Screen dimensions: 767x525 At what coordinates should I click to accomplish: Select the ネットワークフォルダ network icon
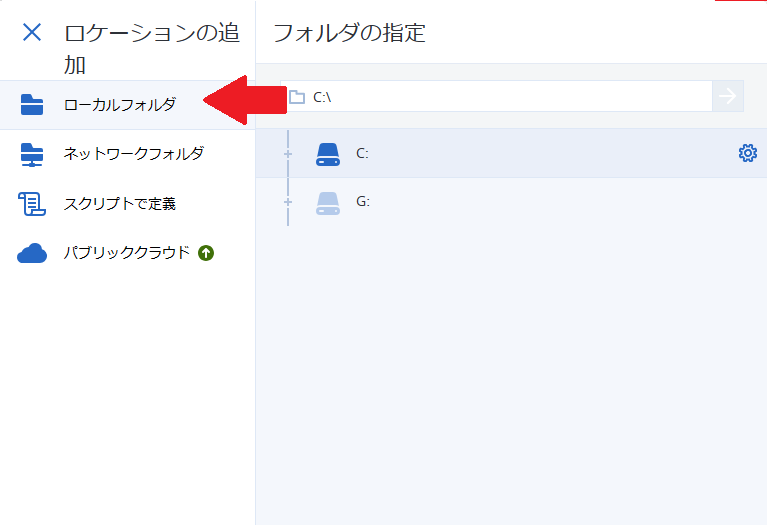pos(32,155)
